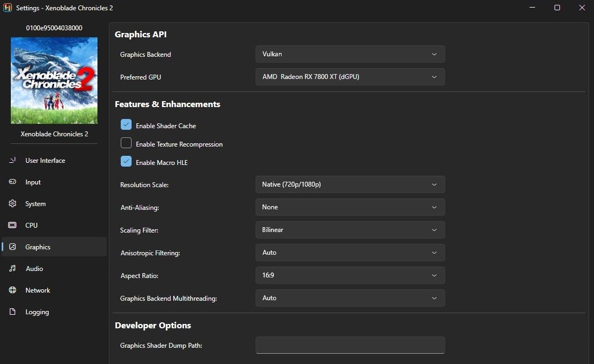Viewport: 594px width, 364px height.
Task: Click the Developer Options heading
Action: (153, 326)
